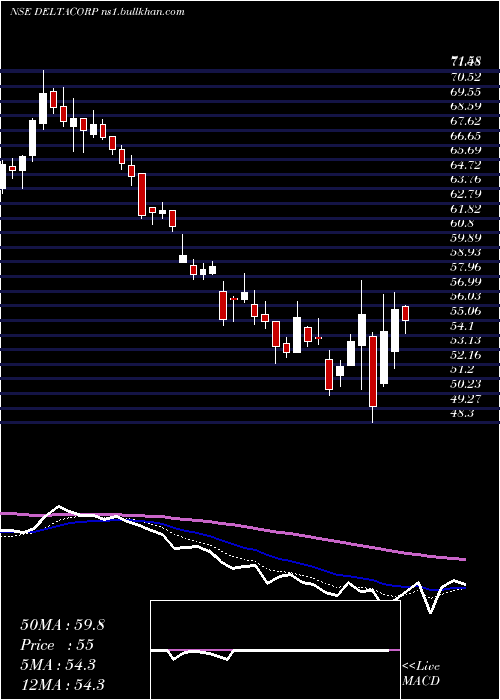Click the 55.06 price axis label
The height and width of the screenshot is (700, 500).
(465, 311)
